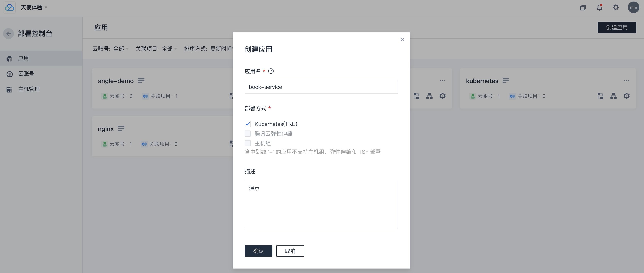Open the middle card settings gear
644x273 pixels.
pyautogui.click(x=443, y=96)
